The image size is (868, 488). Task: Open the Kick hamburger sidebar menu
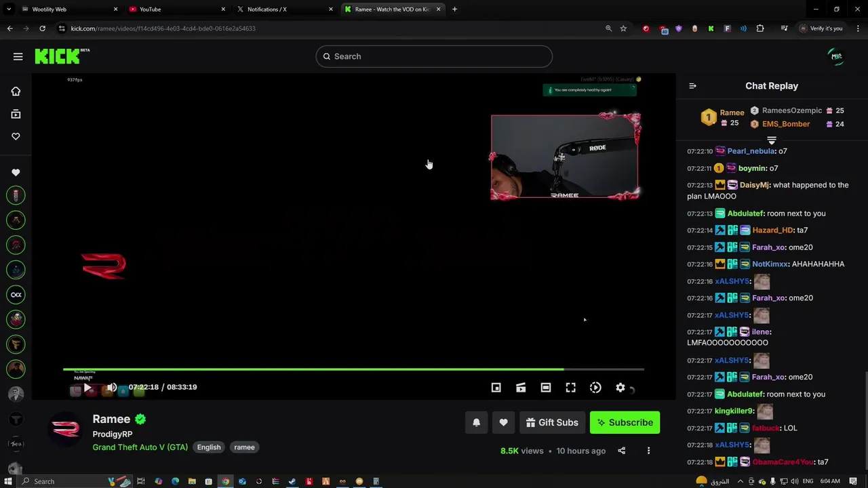click(x=18, y=56)
